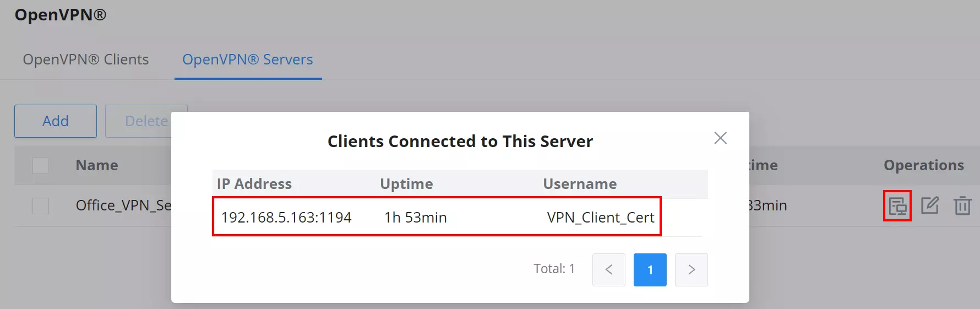This screenshot has width=980, height=309.
Task: Tick the select-all header checkbox
Action: [x=41, y=165]
